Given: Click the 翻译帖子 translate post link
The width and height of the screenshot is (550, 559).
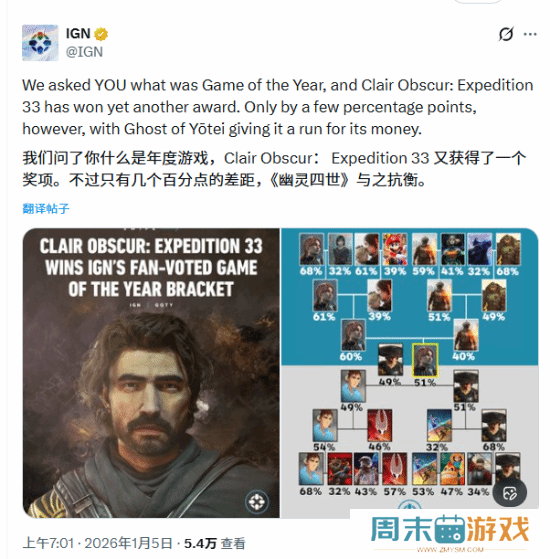Looking at the screenshot, I should pos(46,209).
